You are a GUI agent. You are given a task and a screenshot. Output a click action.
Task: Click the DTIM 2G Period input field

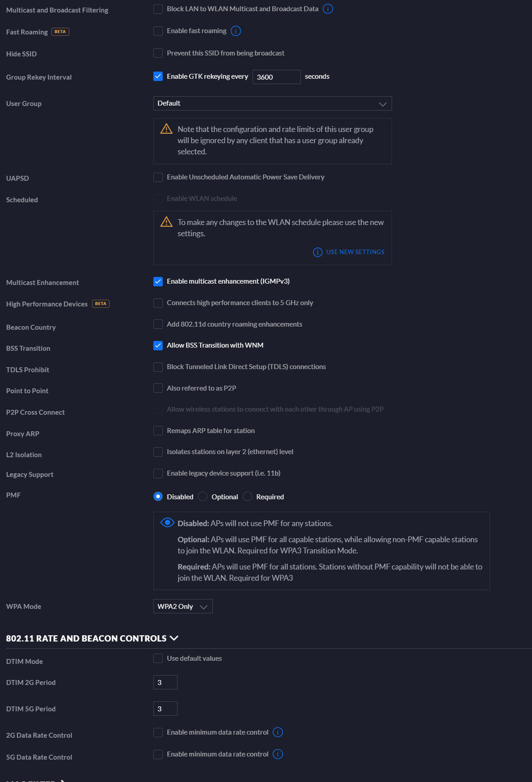pos(165,682)
